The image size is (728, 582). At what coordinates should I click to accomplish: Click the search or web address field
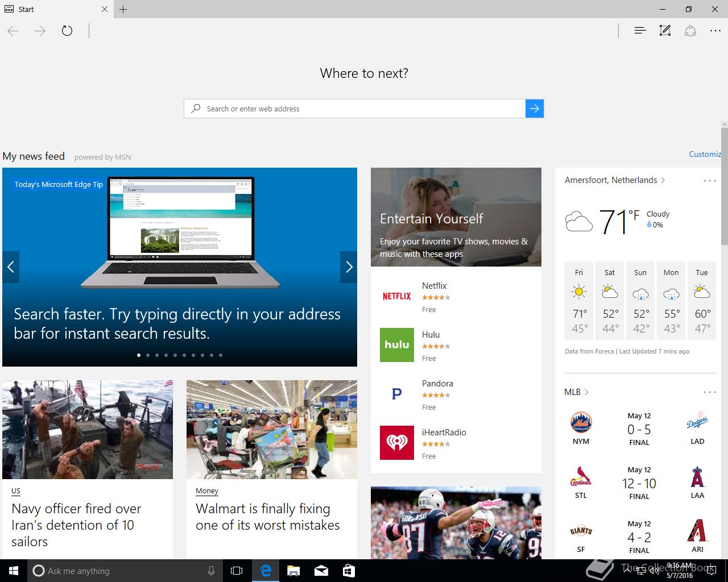coord(355,109)
